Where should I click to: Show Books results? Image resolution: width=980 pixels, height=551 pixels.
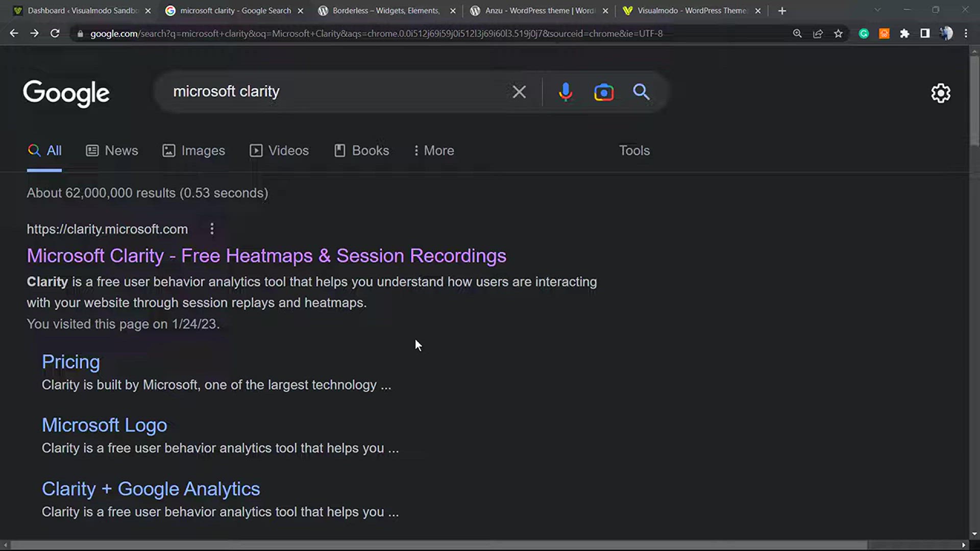point(361,151)
